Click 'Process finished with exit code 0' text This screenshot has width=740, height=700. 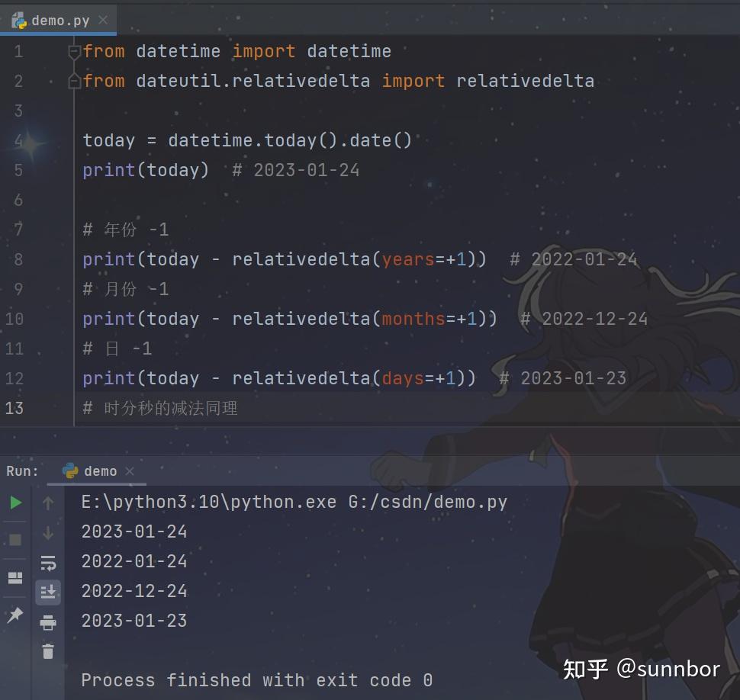257,681
